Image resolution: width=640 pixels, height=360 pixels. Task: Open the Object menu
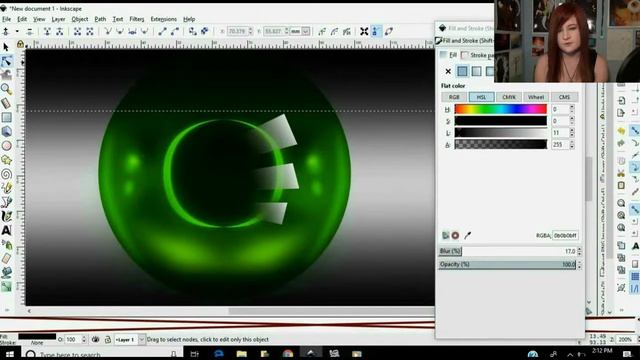click(x=80, y=19)
